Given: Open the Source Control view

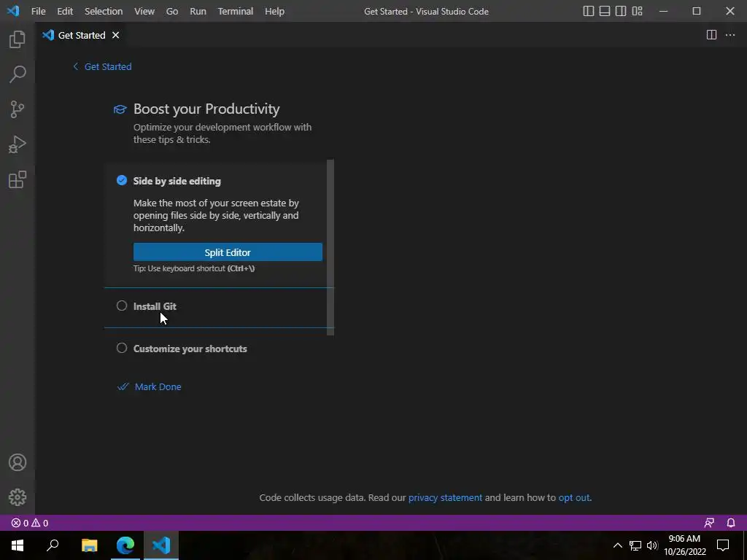Looking at the screenshot, I should pyautogui.click(x=18, y=109).
